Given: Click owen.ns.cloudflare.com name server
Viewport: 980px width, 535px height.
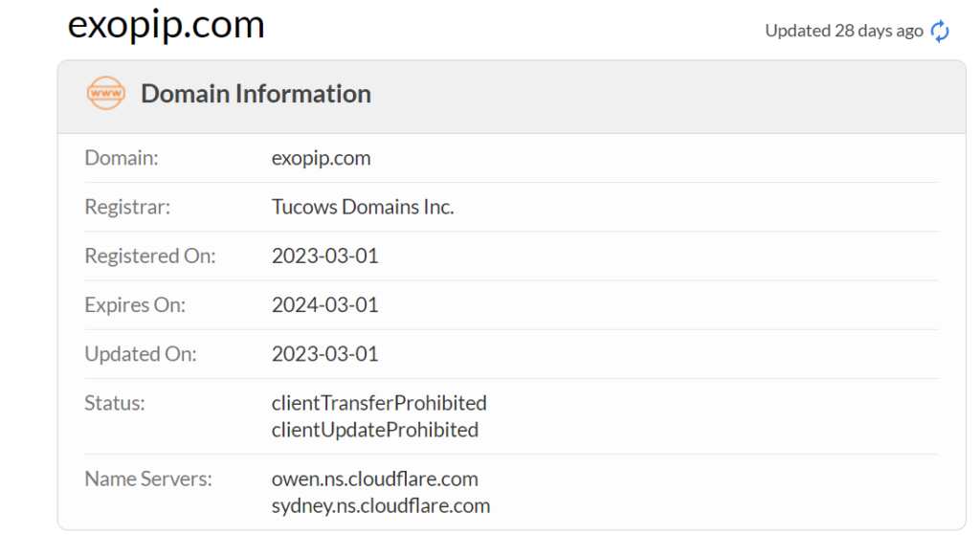Looking at the screenshot, I should (375, 479).
